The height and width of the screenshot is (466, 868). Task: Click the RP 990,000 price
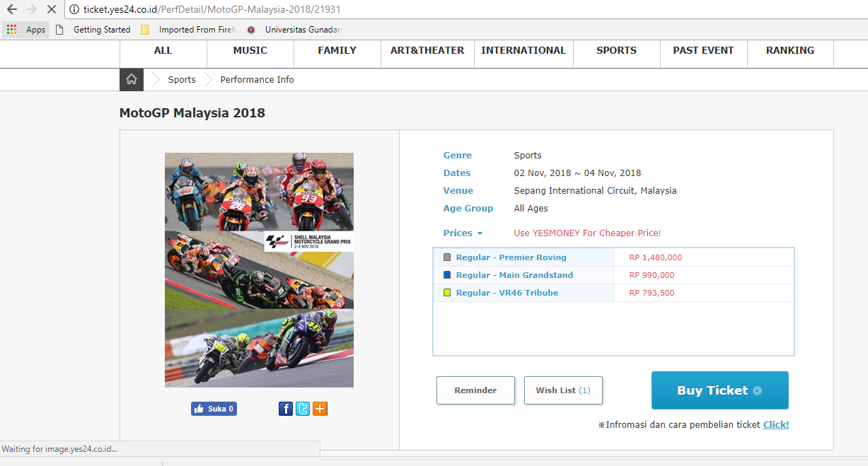[x=652, y=275]
